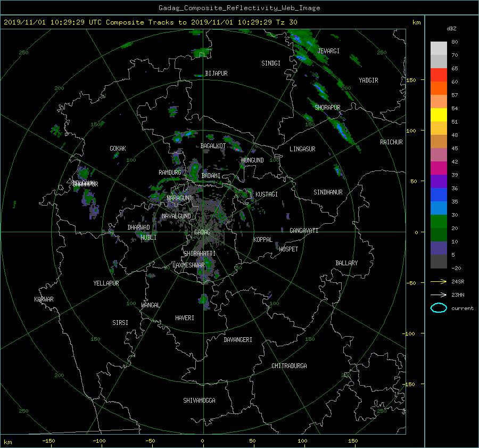Click the SINDHANUR city label
The height and width of the screenshot is (448, 479).
click(x=328, y=192)
